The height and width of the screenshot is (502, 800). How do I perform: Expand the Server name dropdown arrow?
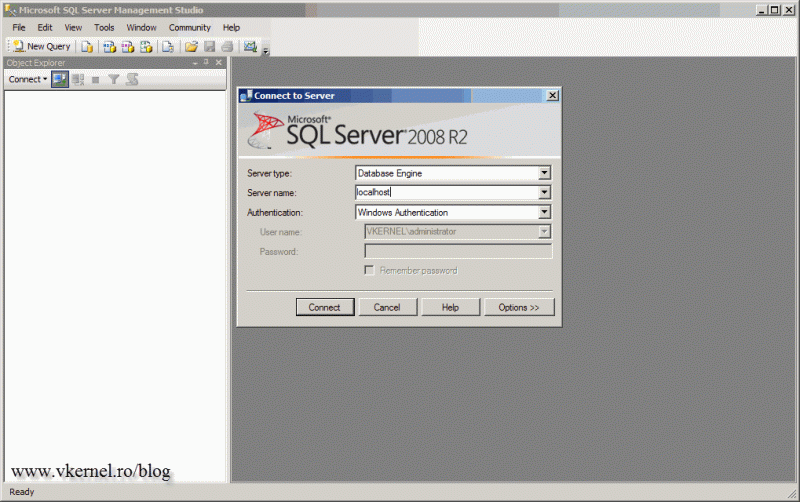(544, 192)
